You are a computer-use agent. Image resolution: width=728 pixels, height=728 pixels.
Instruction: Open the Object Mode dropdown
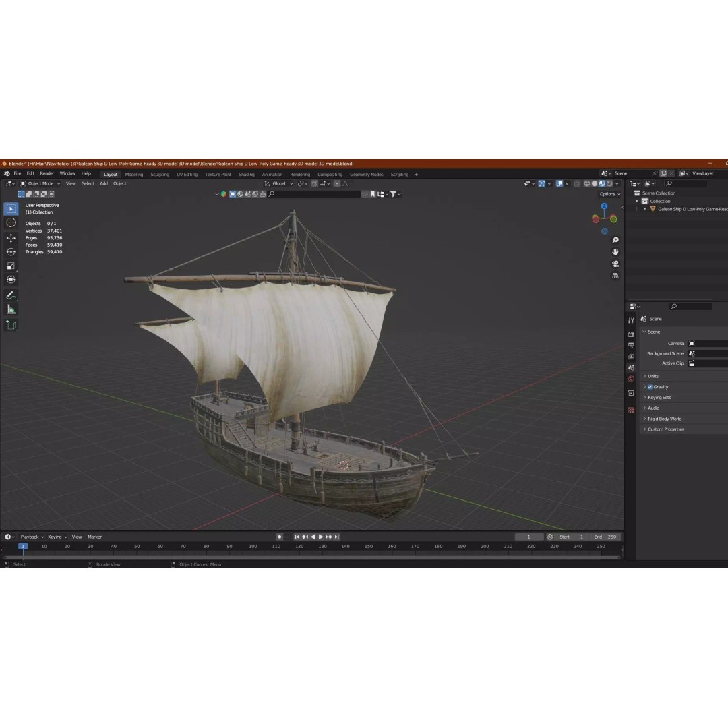40,183
